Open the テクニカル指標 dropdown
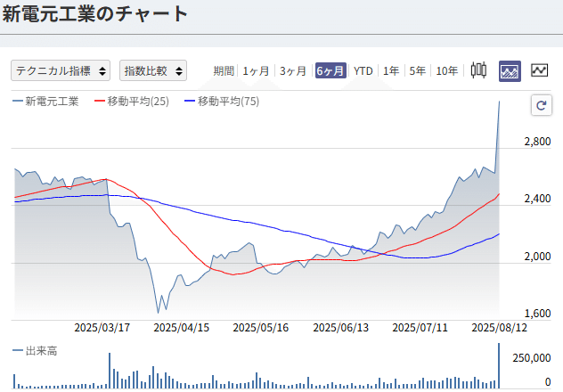 61,70
